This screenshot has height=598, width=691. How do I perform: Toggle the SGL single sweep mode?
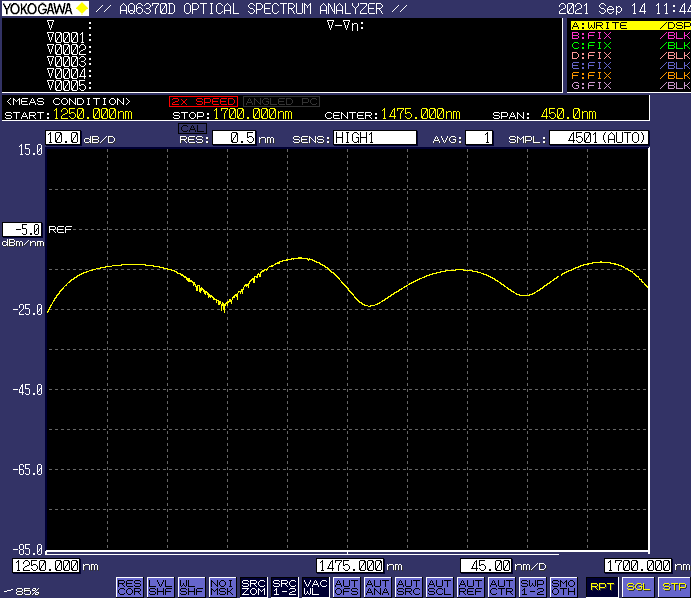[x=637, y=586]
